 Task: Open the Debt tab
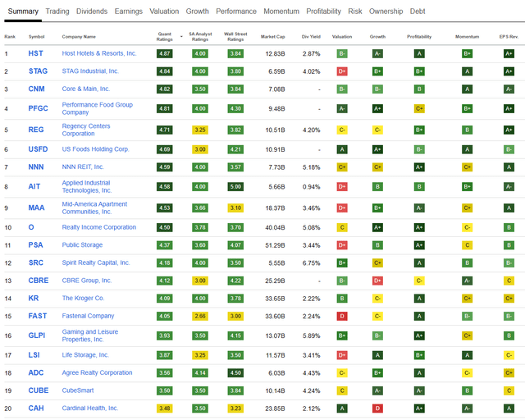[418, 11]
